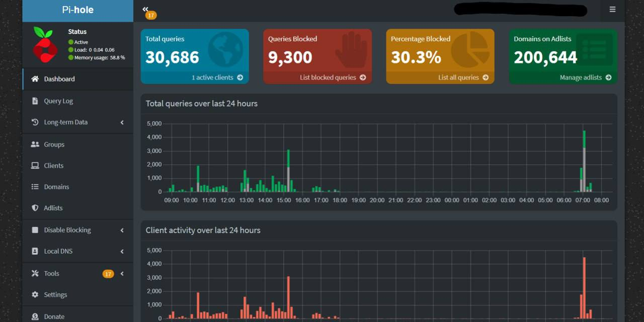This screenshot has width=644, height=322.
Task: Open the List all queries link
Action: [x=463, y=77]
